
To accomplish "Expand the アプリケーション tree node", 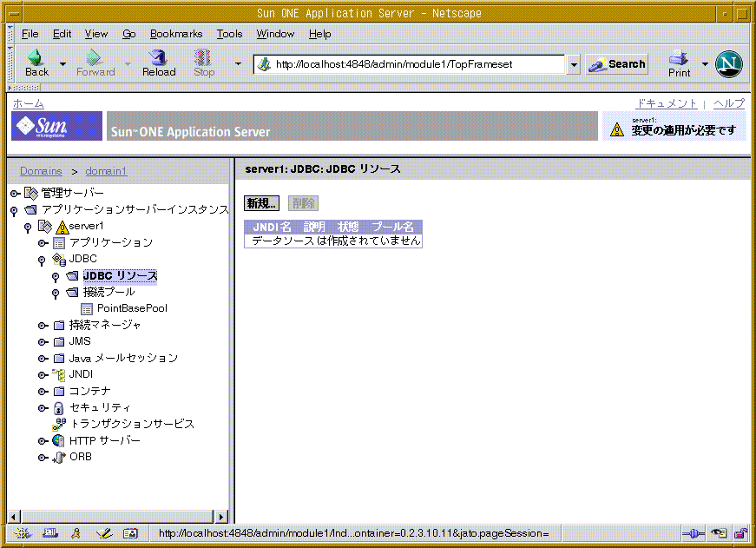I will (x=43, y=243).
